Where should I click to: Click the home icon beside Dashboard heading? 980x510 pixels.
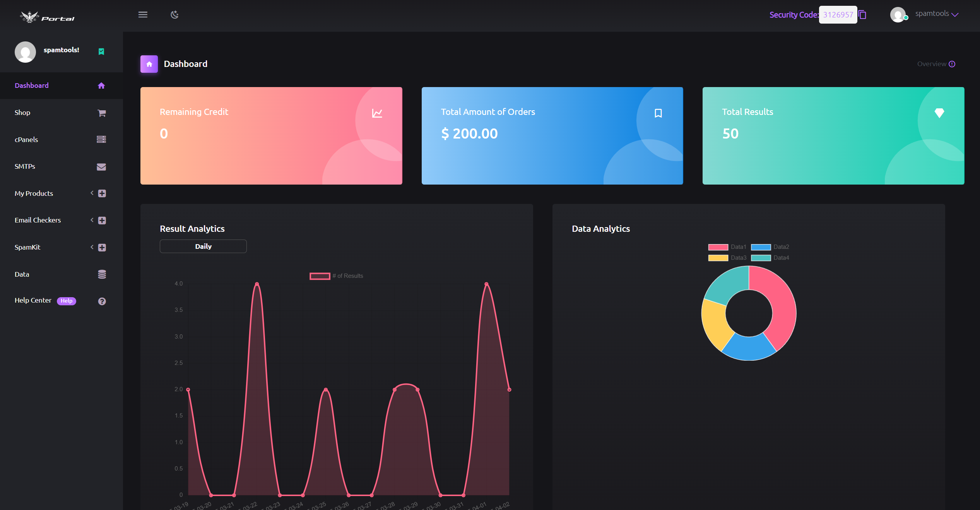(x=149, y=64)
